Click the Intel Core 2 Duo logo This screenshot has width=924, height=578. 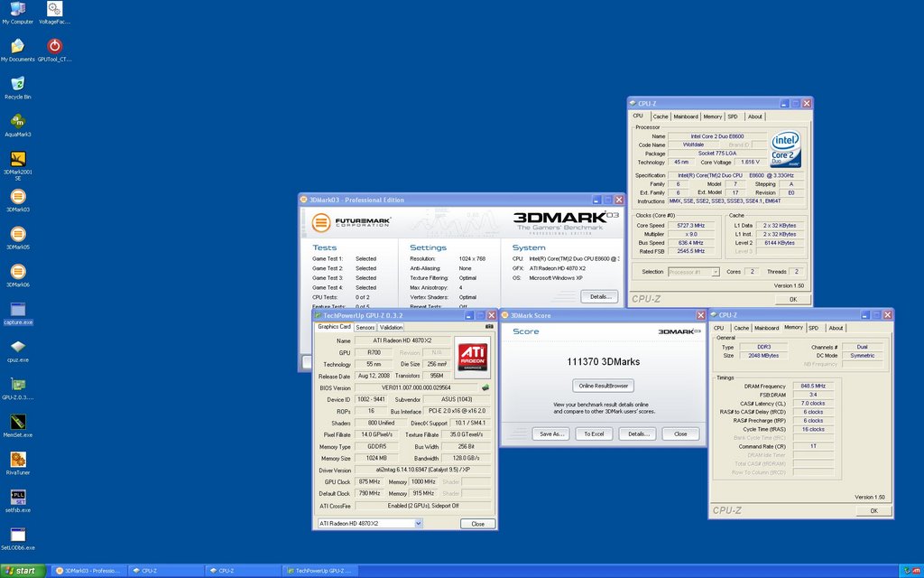pos(786,149)
